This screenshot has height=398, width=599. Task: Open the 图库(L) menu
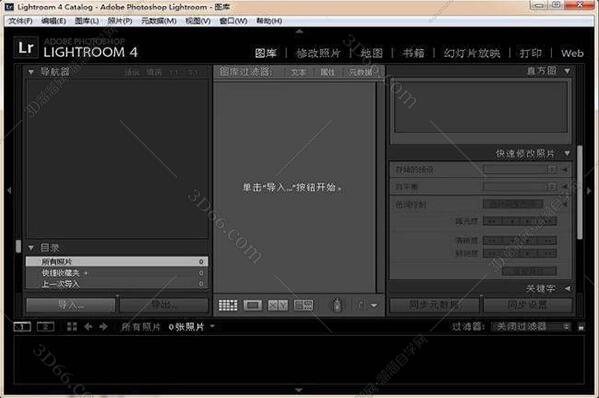pyautogui.click(x=87, y=21)
